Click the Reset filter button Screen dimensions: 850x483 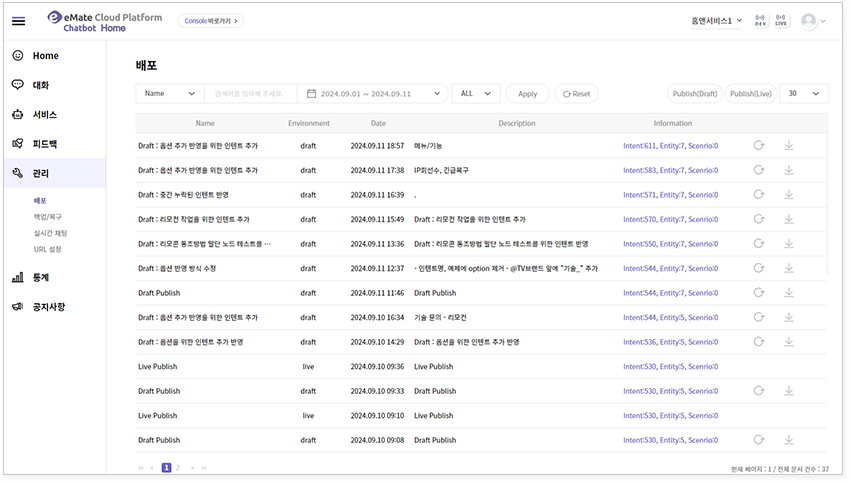pyautogui.click(x=576, y=93)
